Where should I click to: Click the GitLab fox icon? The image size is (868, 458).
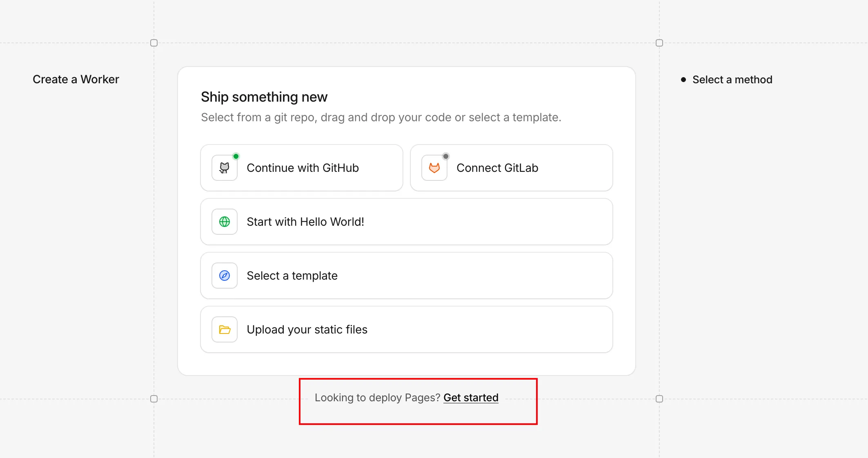point(434,168)
